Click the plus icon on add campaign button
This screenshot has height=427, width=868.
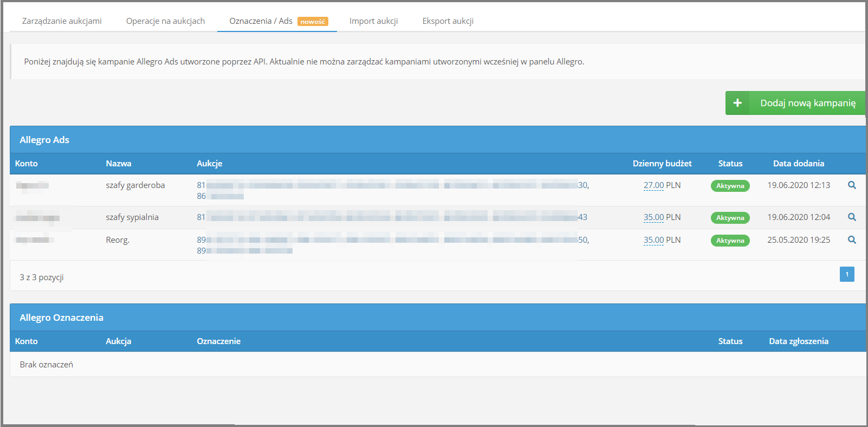[737, 103]
